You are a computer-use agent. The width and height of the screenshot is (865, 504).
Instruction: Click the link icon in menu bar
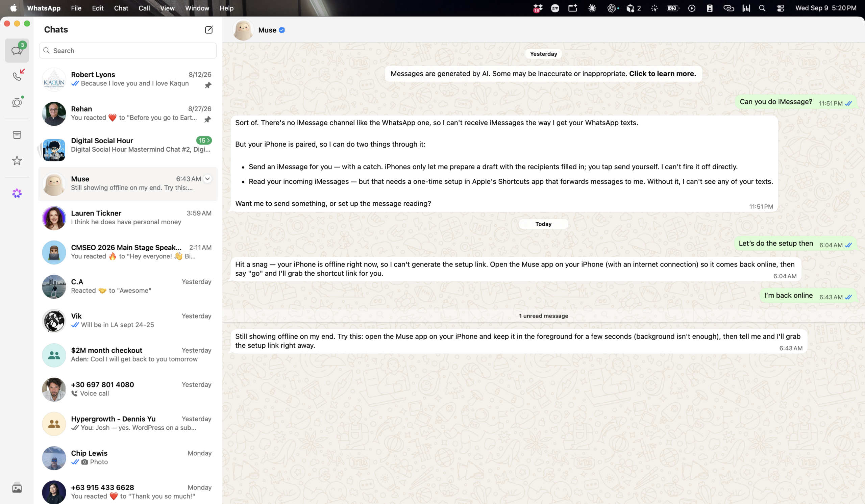click(x=728, y=8)
